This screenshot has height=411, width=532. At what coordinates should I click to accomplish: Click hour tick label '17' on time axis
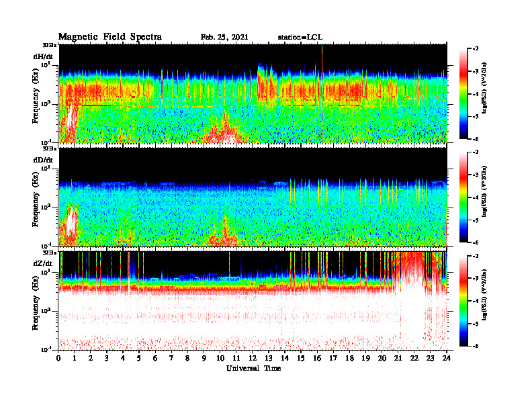(x=333, y=358)
